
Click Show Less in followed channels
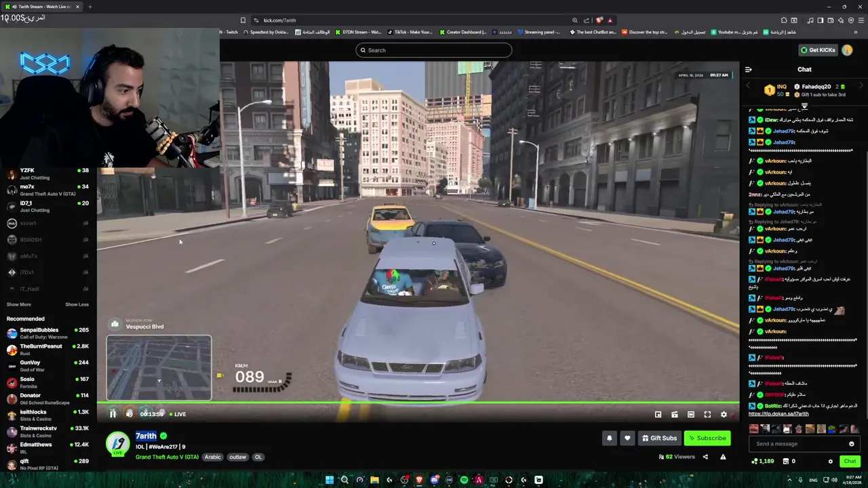pos(77,304)
